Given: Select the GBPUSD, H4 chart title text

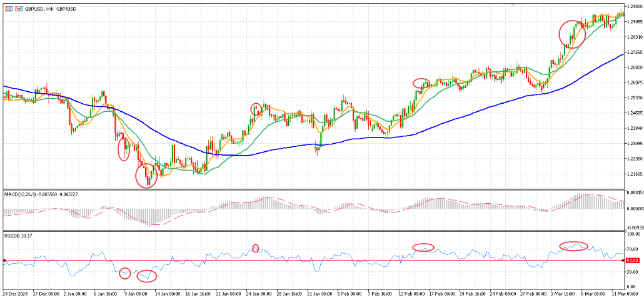Looking at the screenshot, I should pyautogui.click(x=51, y=9).
